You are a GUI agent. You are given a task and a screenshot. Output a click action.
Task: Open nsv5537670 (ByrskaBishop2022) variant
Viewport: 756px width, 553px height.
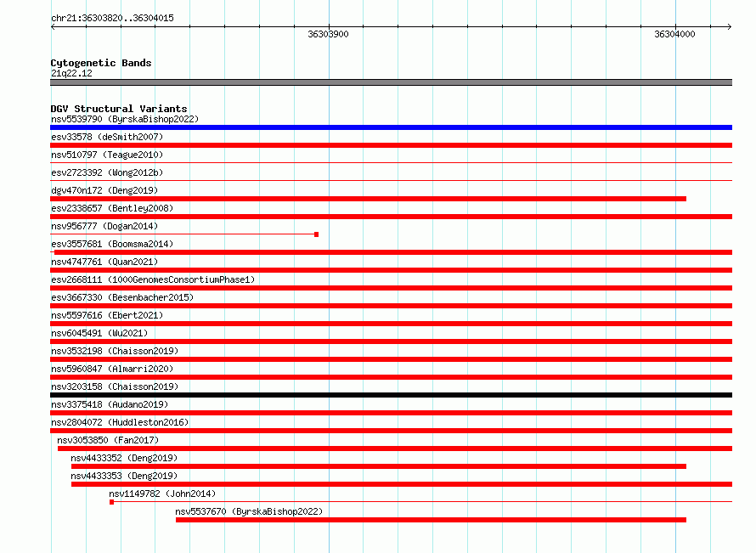[249, 511]
